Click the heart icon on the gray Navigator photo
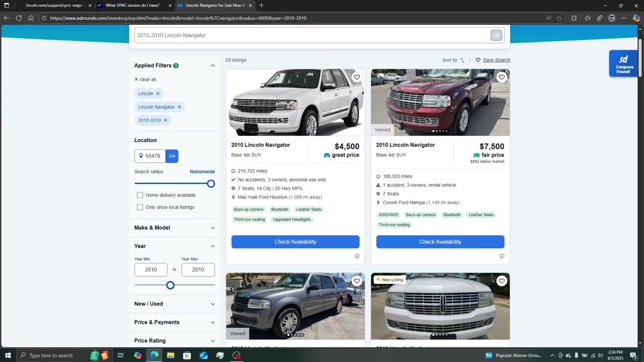644x362 pixels. 357,281
